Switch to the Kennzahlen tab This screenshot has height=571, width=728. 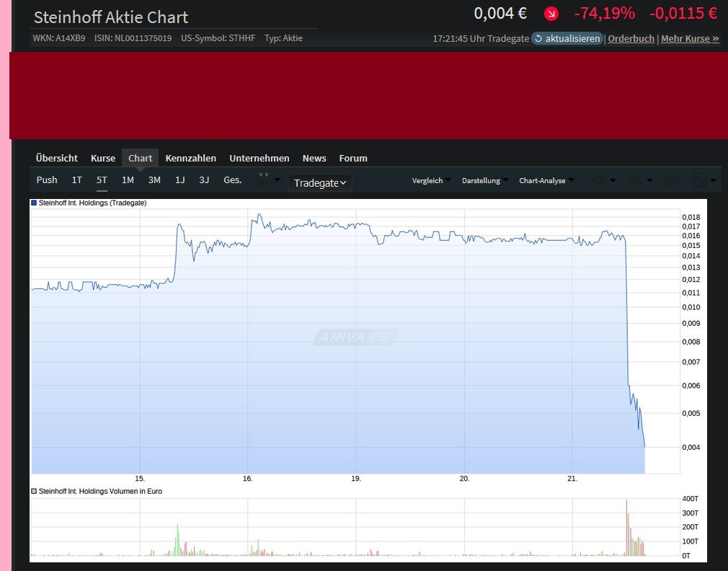point(190,158)
